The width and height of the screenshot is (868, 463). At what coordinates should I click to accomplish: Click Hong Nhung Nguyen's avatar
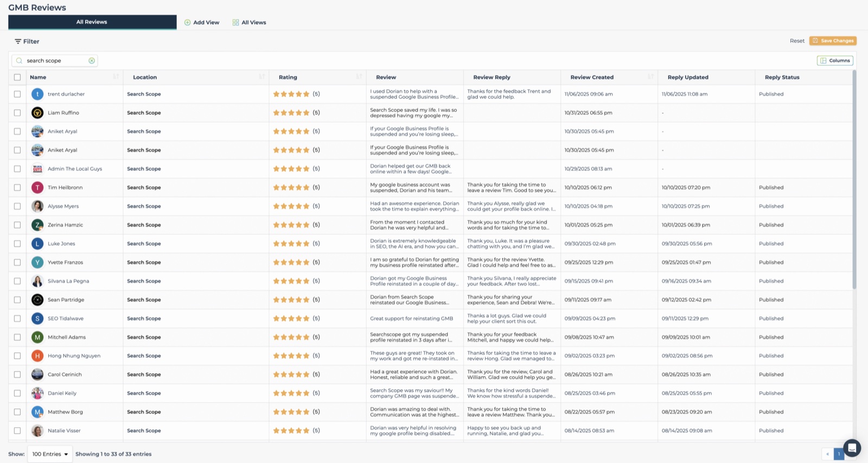tap(37, 356)
